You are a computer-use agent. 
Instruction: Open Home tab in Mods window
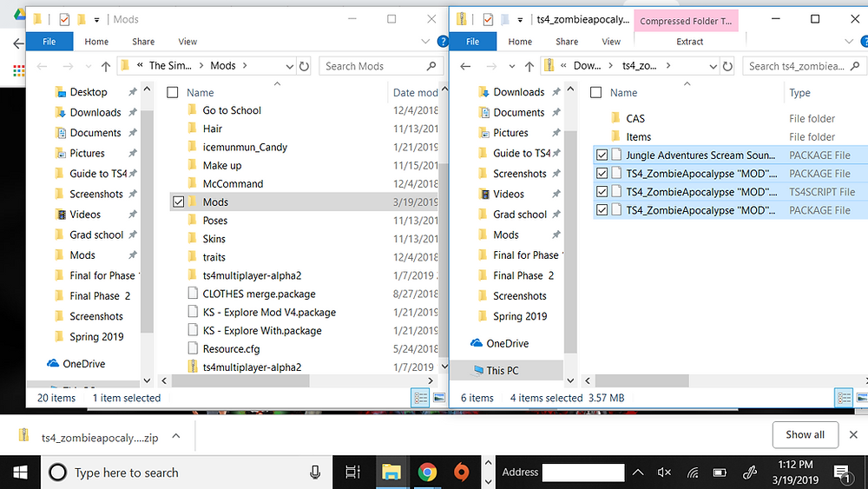click(x=96, y=42)
